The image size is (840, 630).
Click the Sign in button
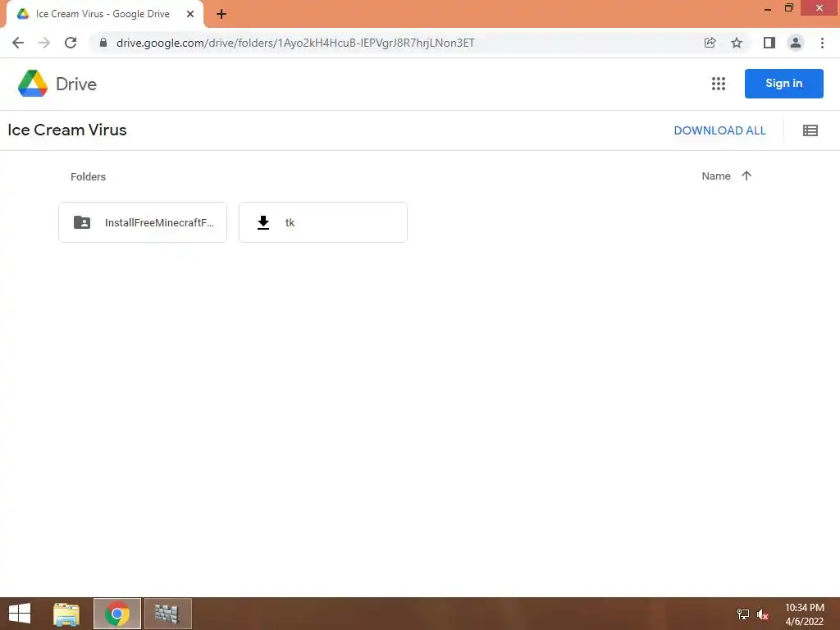pyautogui.click(x=783, y=84)
